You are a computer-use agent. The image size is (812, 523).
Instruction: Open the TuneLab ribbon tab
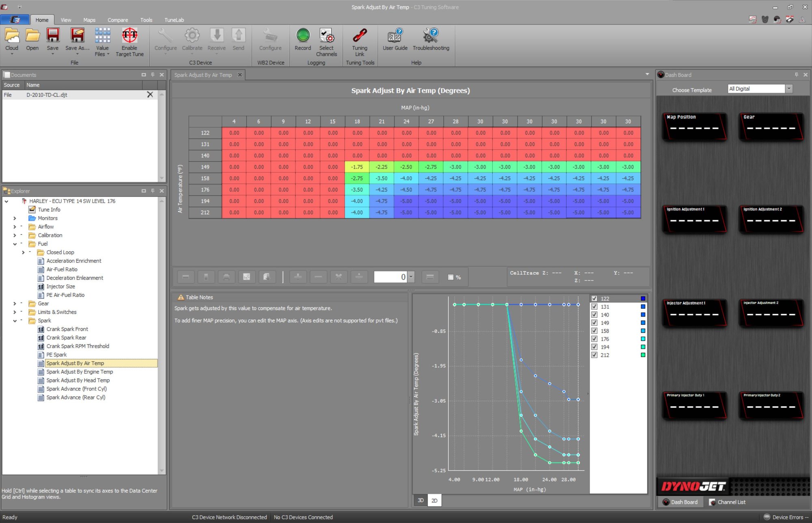click(174, 20)
